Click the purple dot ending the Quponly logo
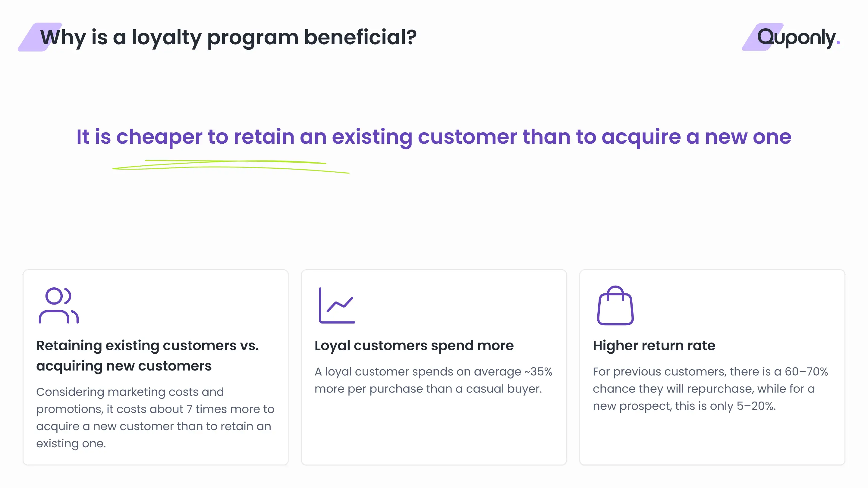The image size is (868, 488). (838, 42)
